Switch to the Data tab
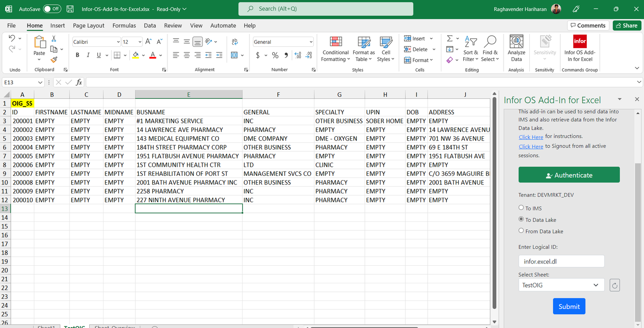This screenshot has width=644, height=328. click(150, 25)
